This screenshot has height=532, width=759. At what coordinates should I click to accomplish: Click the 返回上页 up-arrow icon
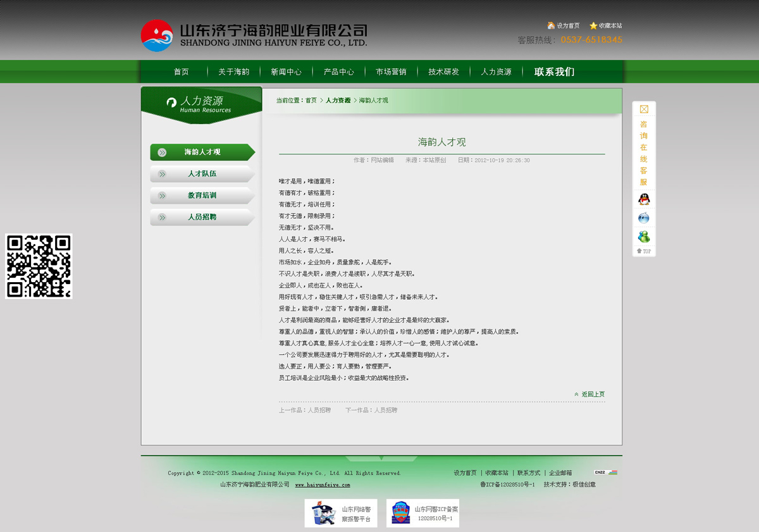(576, 394)
